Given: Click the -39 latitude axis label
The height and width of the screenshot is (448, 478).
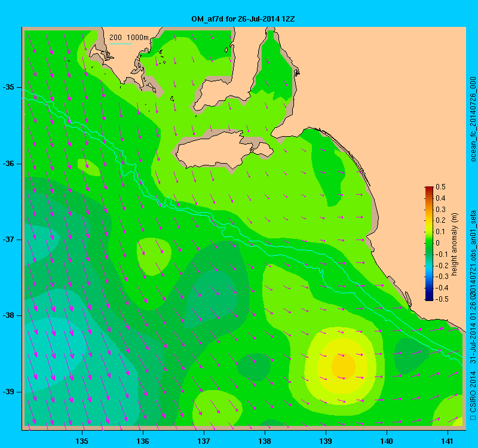Looking at the screenshot, I should point(8,392).
